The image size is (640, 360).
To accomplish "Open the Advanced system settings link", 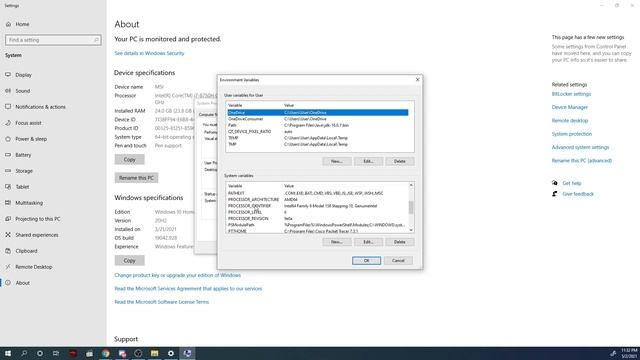I will coord(580,147).
